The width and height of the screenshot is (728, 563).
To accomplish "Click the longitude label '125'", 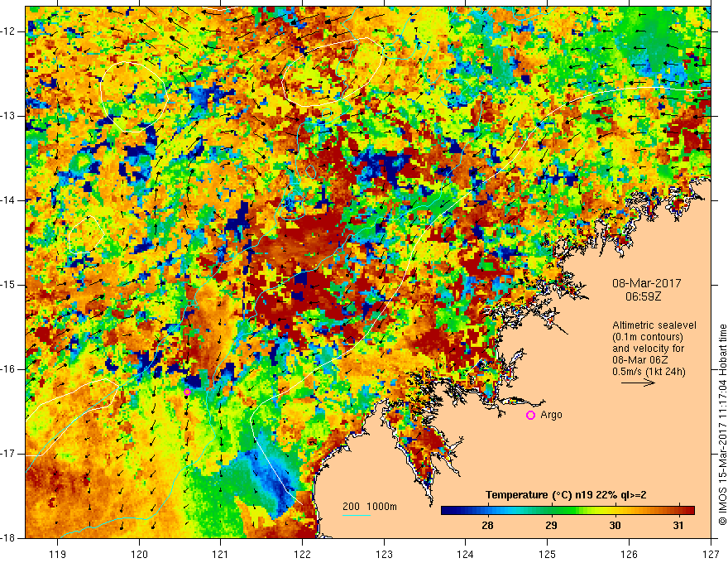I will click(548, 554).
